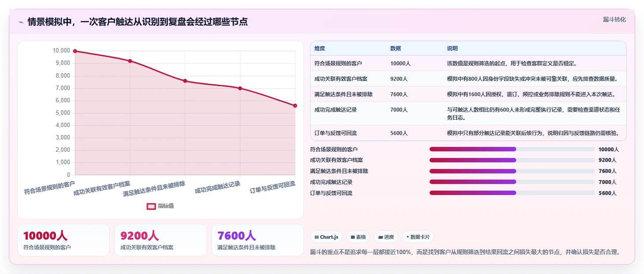This screenshot has height=274, width=644.
Task: Click the progress bar for 订单与反馈可回流
Action: click(512, 193)
